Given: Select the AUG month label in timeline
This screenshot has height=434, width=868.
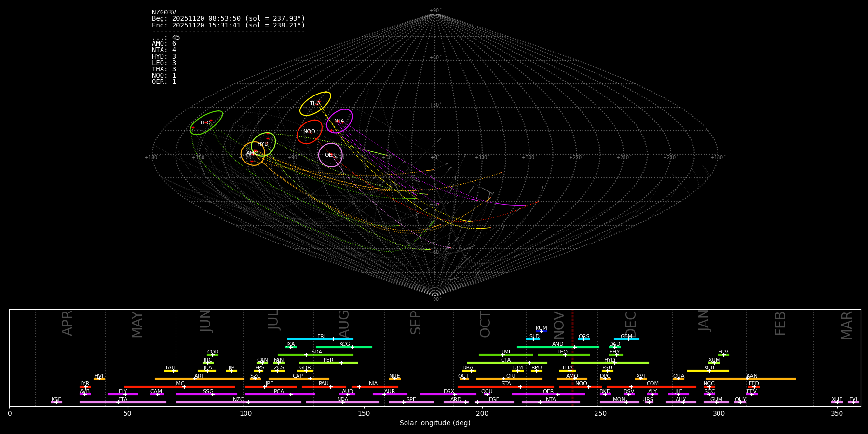Looking at the screenshot, I should pos(344,324).
